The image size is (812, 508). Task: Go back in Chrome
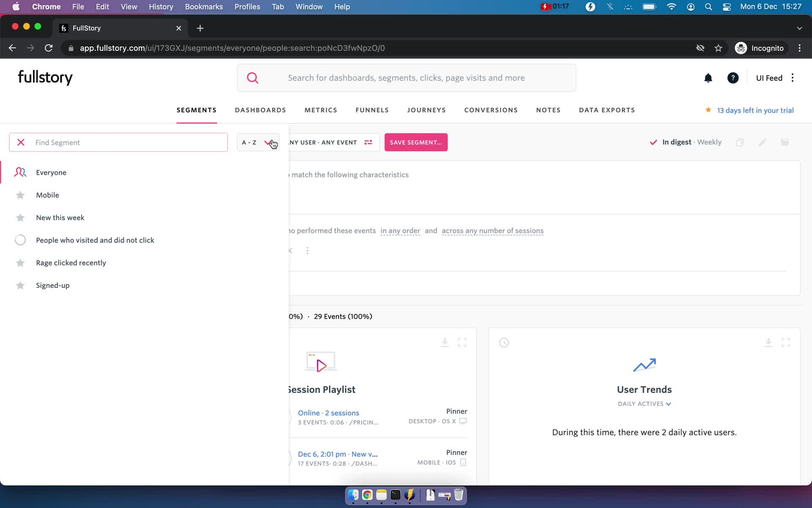12,48
